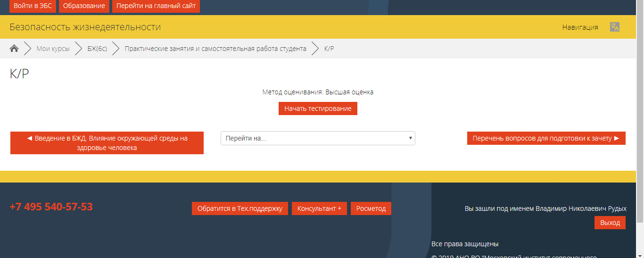Go to previous activity 'Введение в БЖД'
The height and width of the screenshot is (258, 644).
(x=107, y=143)
